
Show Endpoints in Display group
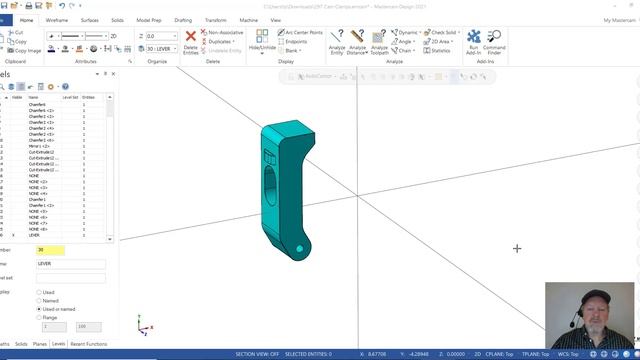(x=292, y=42)
